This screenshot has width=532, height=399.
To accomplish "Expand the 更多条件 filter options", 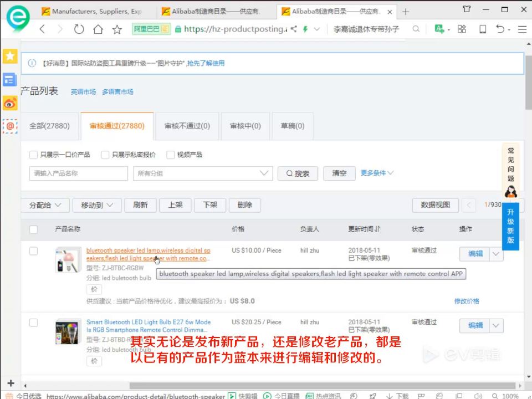I will pyautogui.click(x=377, y=173).
